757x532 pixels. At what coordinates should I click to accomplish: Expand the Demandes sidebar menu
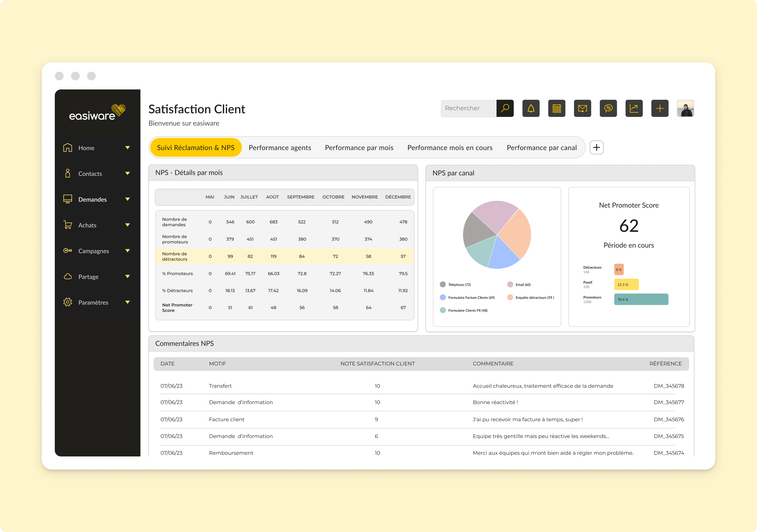(127, 199)
